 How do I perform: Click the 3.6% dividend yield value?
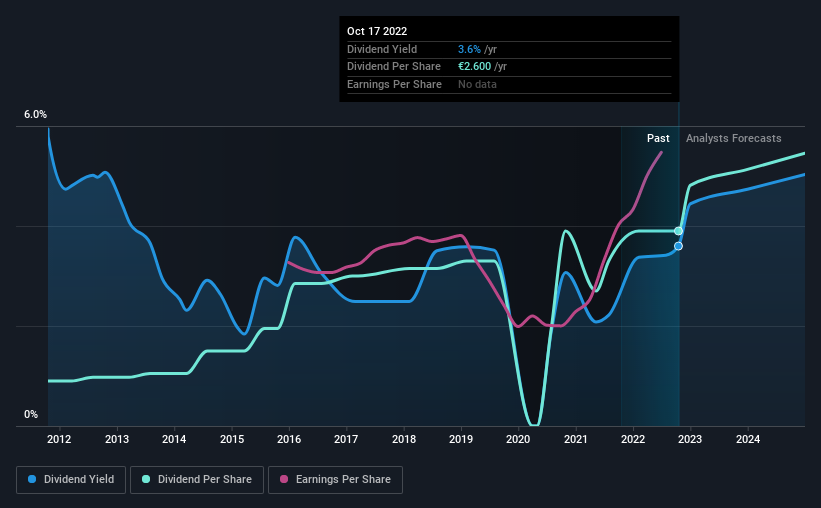point(469,49)
